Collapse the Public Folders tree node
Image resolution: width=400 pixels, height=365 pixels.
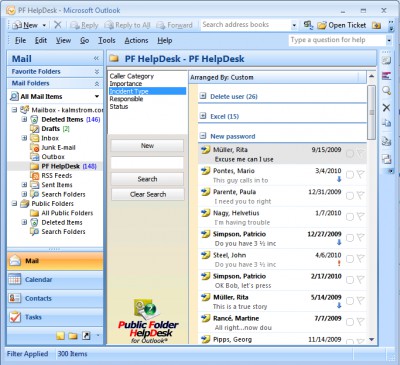[x=14, y=204]
